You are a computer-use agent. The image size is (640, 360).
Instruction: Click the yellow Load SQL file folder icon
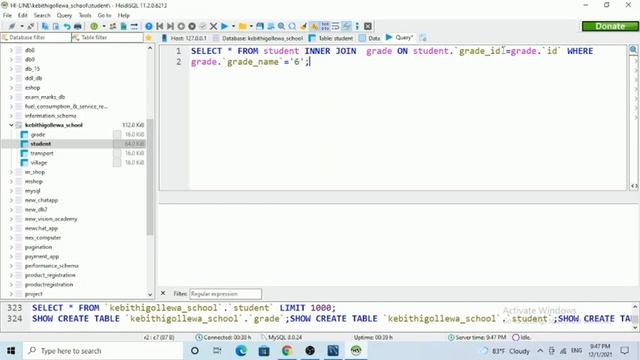click(242, 26)
